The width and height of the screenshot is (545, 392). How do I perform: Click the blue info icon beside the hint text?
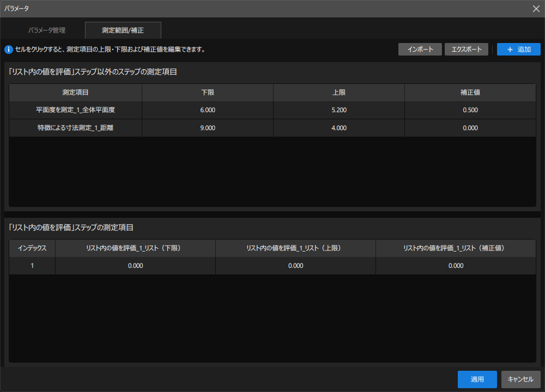tap(9, 50)
